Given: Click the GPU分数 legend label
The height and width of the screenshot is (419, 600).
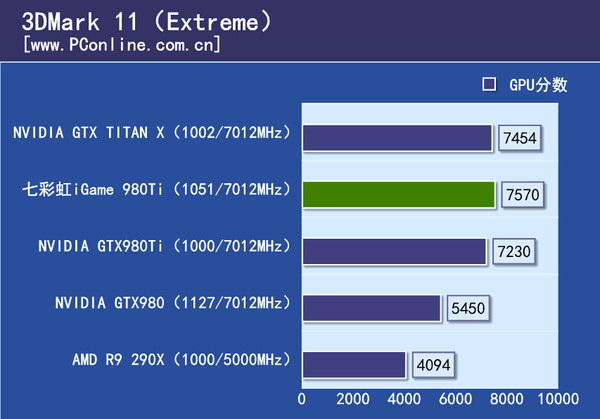Looking at the screenshot, I should (538, 85).
